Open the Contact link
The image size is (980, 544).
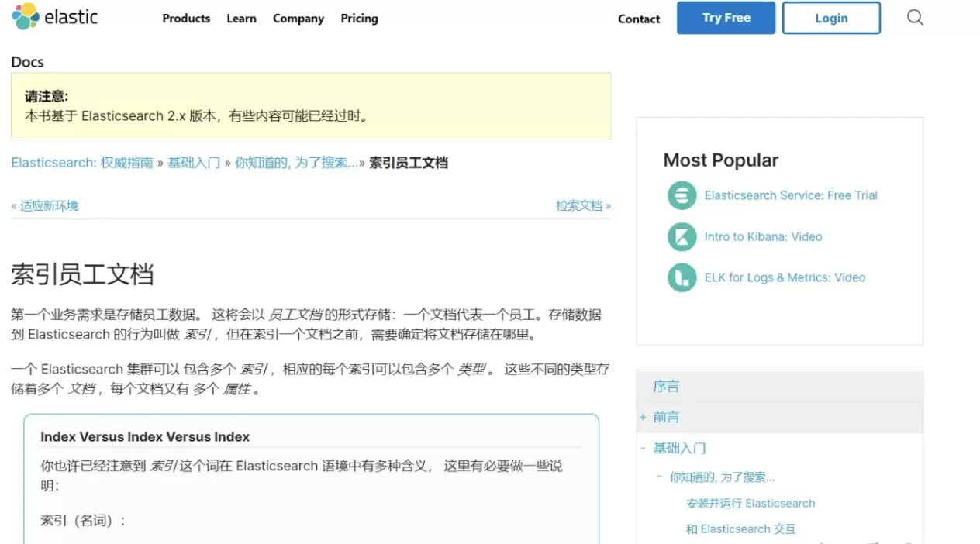tap(639, 19)
